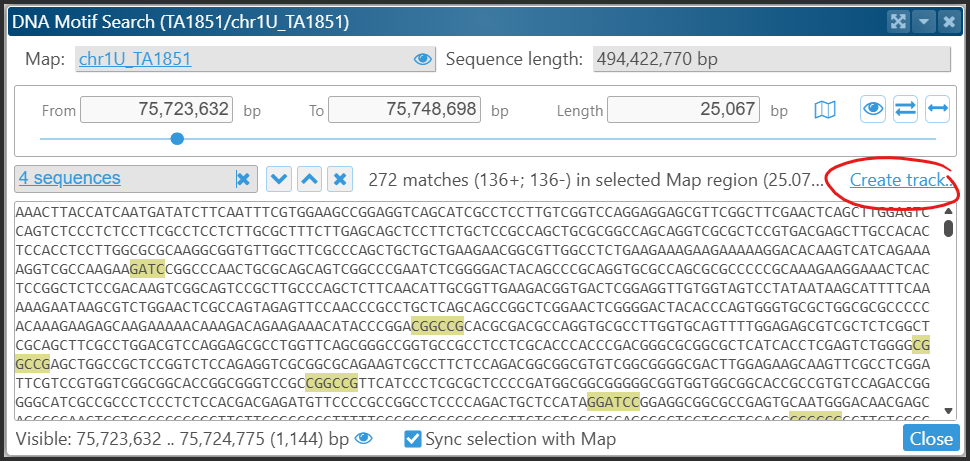This screenshot has width=970, height=461.
Task: Toggle Sync selection with Map checkbox
Action: pyautogui.click(x=412, y=439)
